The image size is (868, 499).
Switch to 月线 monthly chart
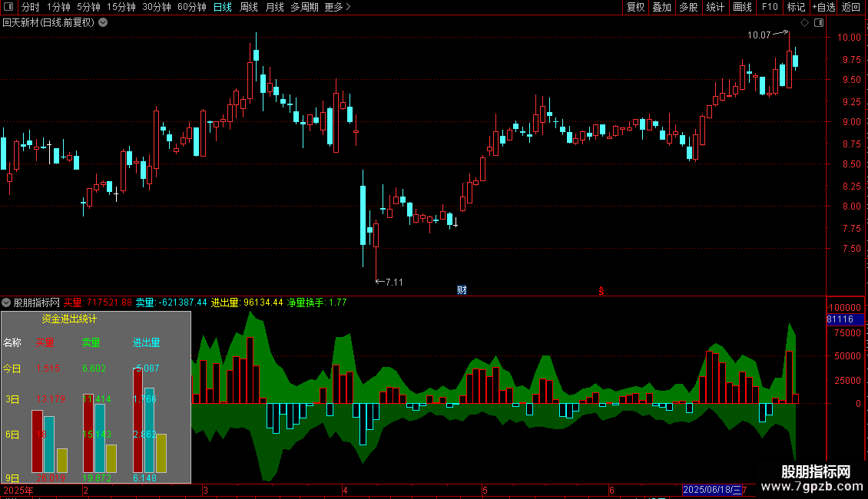tap(274, 7)
